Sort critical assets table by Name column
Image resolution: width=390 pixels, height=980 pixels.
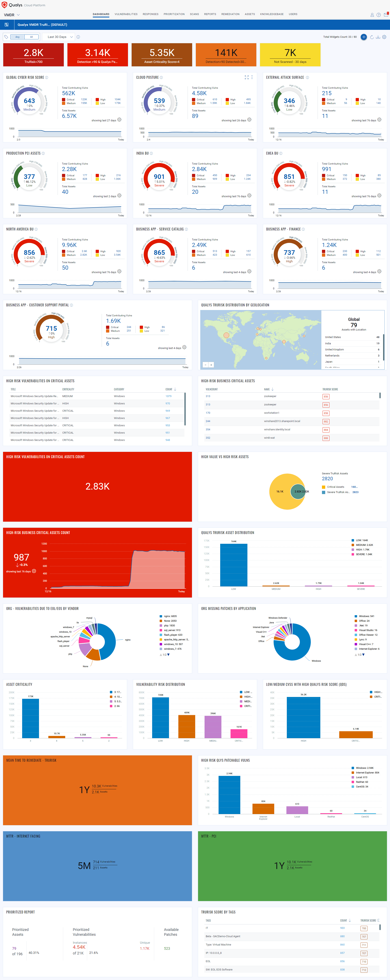coord(269,389)
